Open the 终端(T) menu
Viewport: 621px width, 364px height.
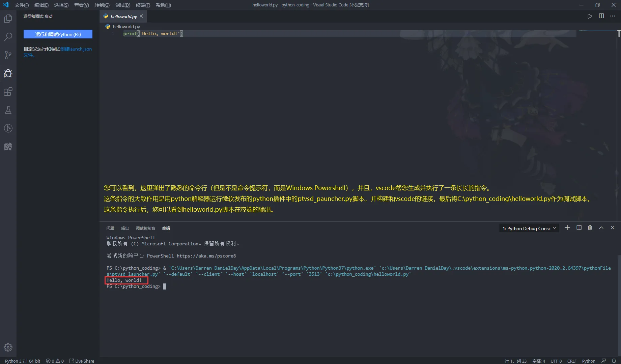(x=143, y=5)
